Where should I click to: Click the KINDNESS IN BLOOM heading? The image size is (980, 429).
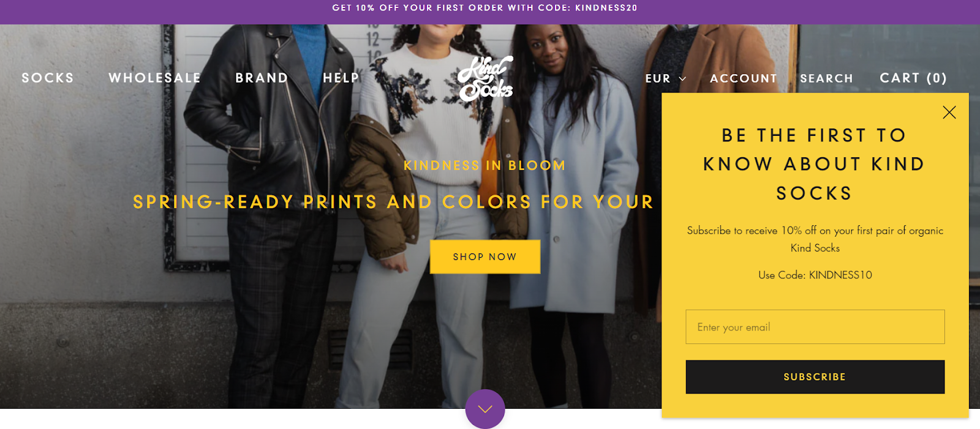pyautogui.click(x=484, y=165)
